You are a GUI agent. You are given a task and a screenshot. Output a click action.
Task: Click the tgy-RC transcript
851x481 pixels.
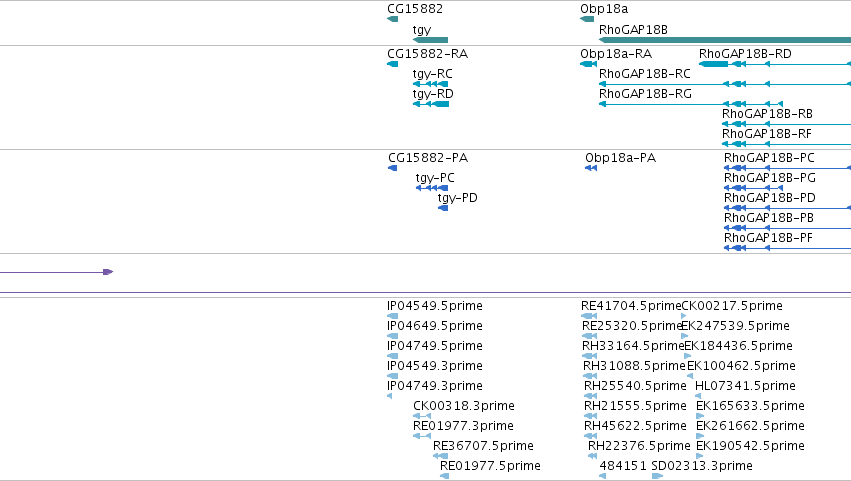[430, 84]
